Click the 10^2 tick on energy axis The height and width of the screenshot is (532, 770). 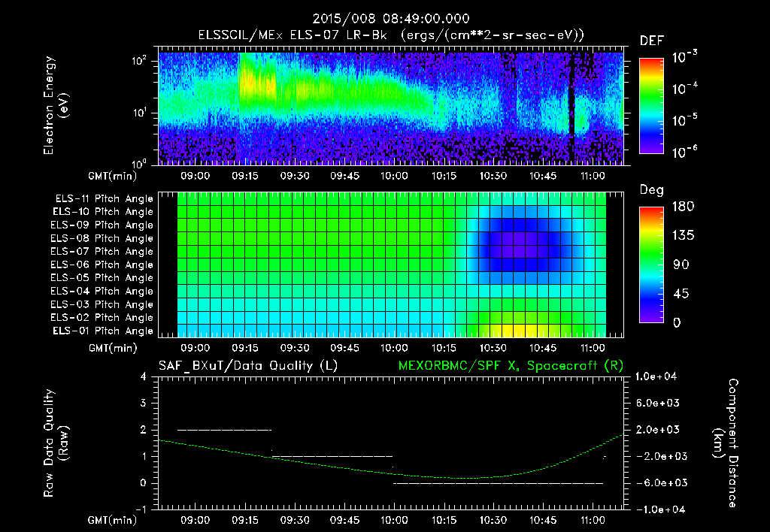click(139, 62)
